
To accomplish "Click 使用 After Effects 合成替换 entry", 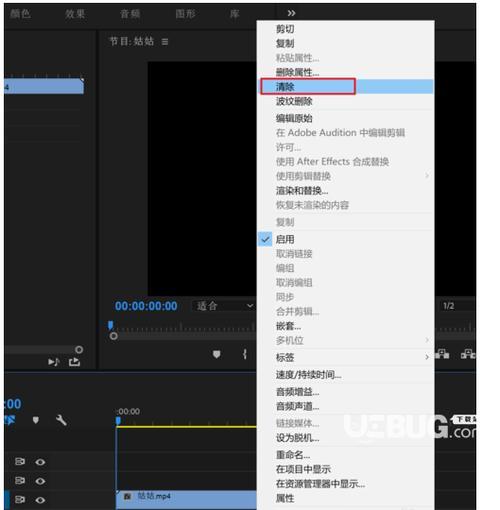I will [346, 161].
